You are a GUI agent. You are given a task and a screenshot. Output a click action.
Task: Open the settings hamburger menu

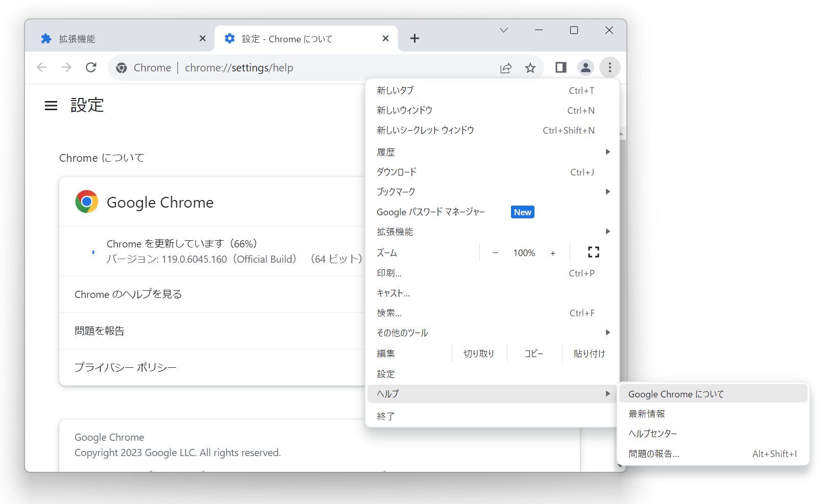pyautogui.click(x=51, y=106)
